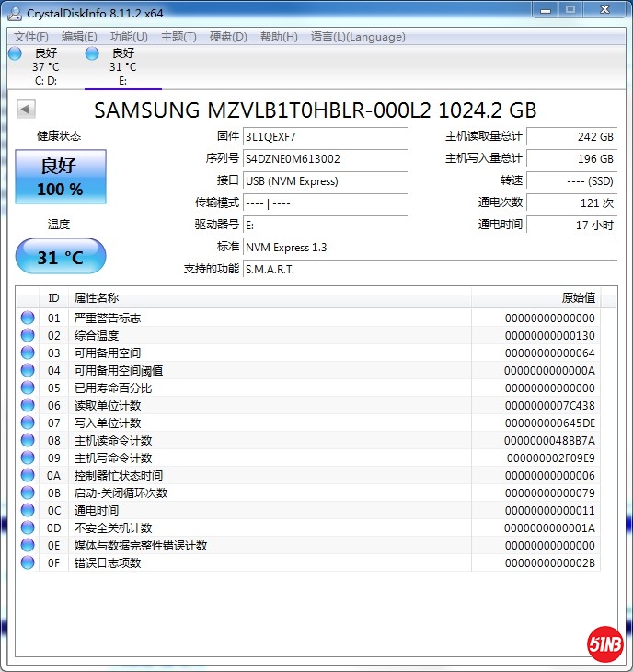The image size is (633, 672).
Task: Click the 良好 100% health status button
Action: tap(61, 177)
